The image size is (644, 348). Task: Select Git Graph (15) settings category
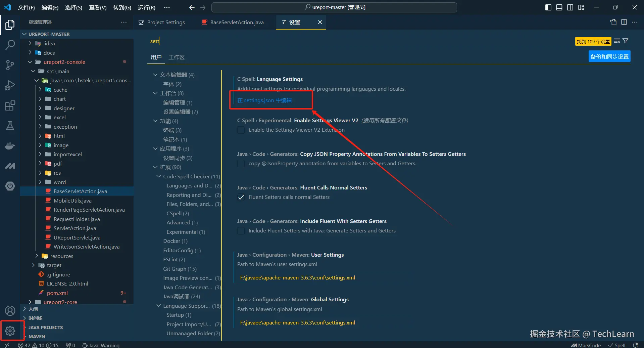pos(180,269)
